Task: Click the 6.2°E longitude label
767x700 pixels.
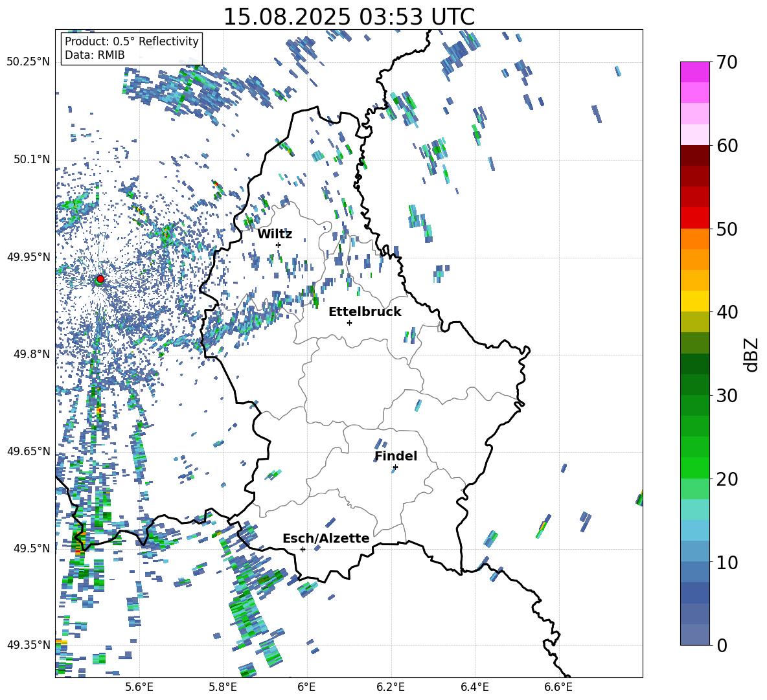Action: click(x=391, y=687)
